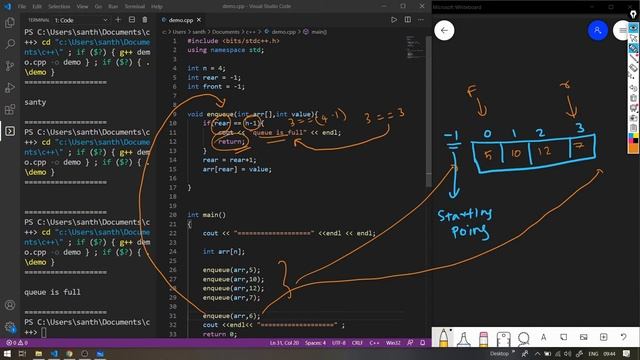640x360 pixels.
Task: Split the editor to the right
Action: [407, 20]
